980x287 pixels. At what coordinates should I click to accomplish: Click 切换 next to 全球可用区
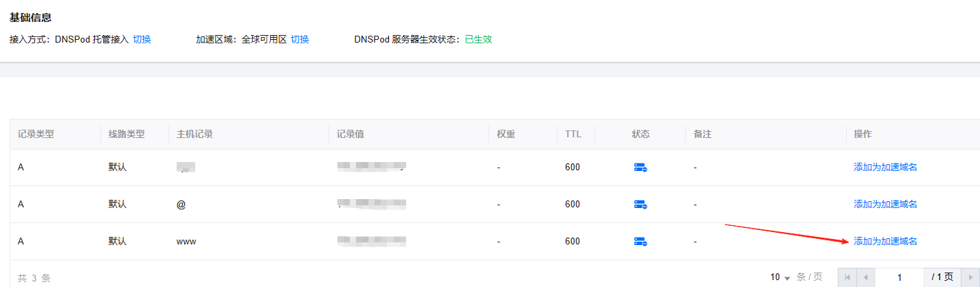tap(300, 39)
